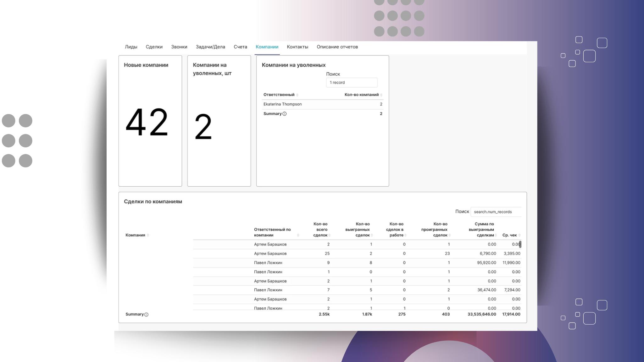Sort by Кол-во проигранных сделок icon
Screen dimensions: 644x362
coord(449,235)
